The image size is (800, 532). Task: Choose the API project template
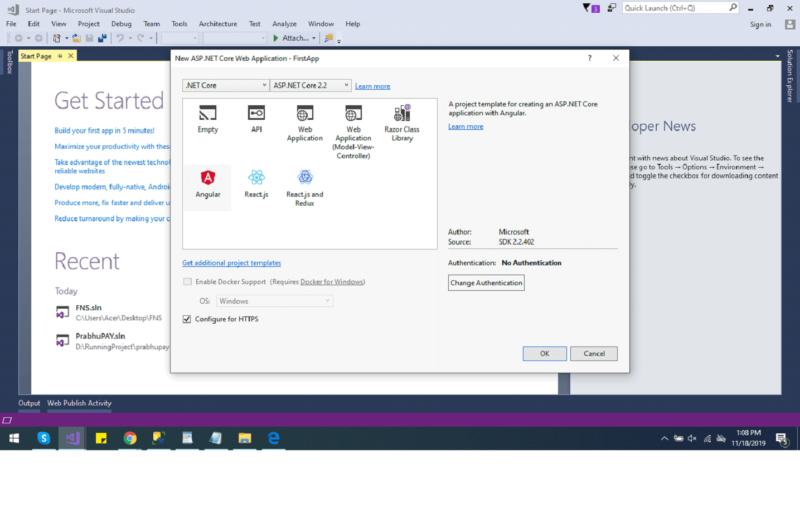pyautogui.click(x=256, y=120)
